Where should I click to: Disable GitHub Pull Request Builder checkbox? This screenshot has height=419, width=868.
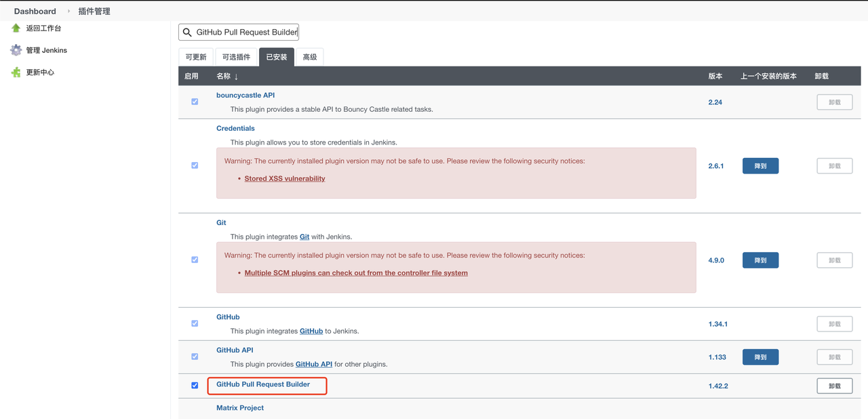pos(195,385)
